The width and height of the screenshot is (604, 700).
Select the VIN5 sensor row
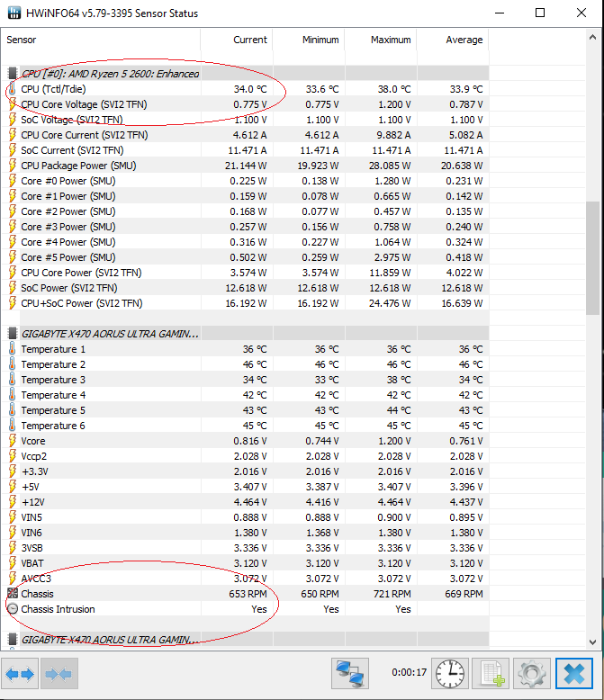(x=245, y=517)
